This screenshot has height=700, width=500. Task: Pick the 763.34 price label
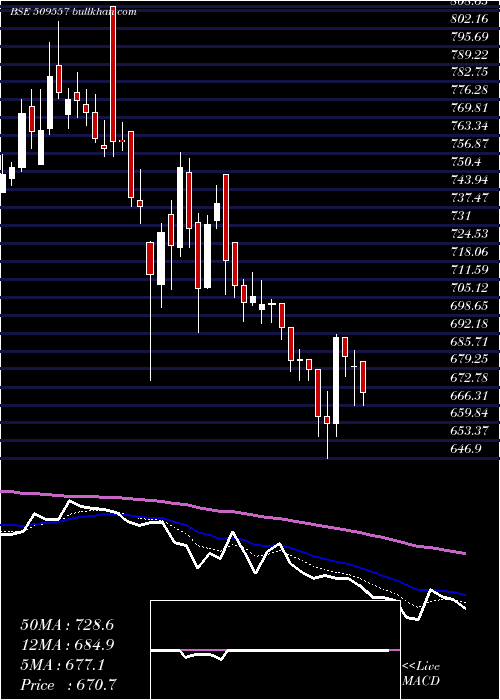coord(469,126)
